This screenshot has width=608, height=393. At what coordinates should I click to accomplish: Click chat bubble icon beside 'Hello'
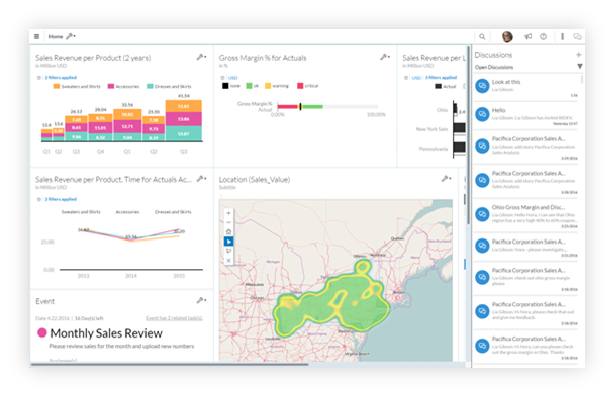(482, 114)
